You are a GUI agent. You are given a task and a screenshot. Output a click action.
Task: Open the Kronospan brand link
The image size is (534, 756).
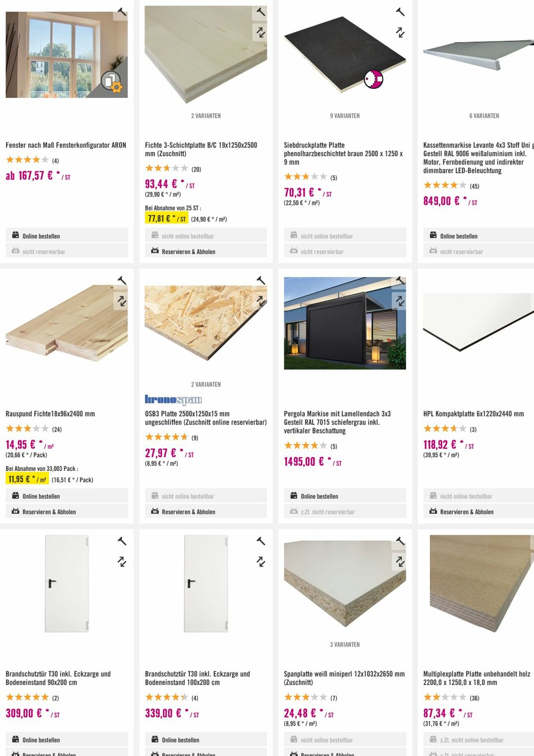(173, 400)
